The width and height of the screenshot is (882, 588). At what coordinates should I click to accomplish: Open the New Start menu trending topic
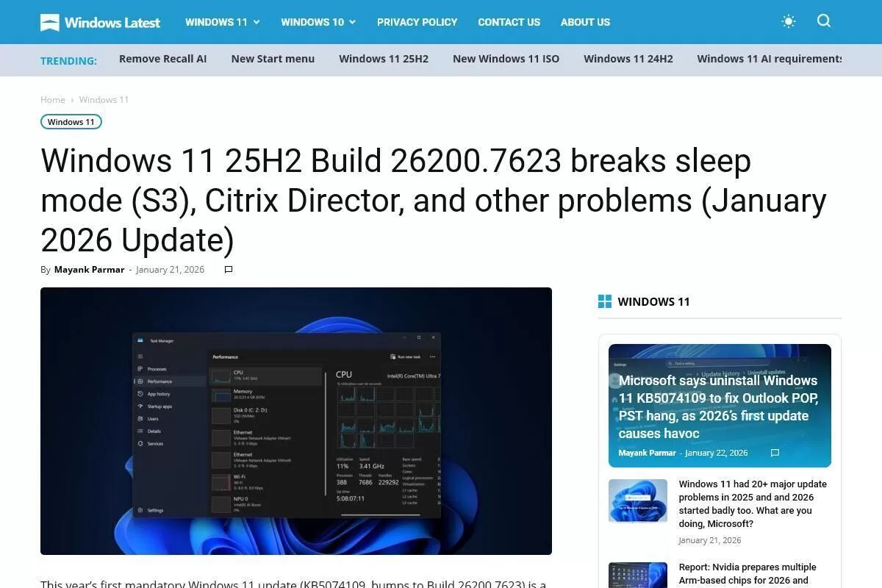click(x=273, y=59)
